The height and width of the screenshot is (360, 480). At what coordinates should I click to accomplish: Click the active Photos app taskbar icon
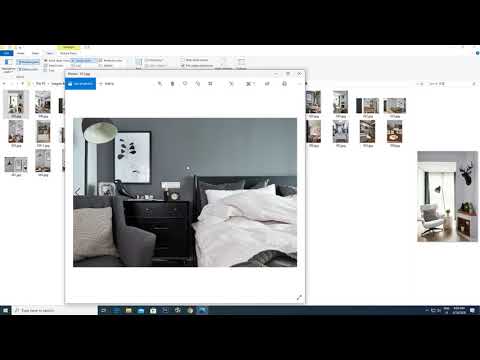(x=202, y=310)
